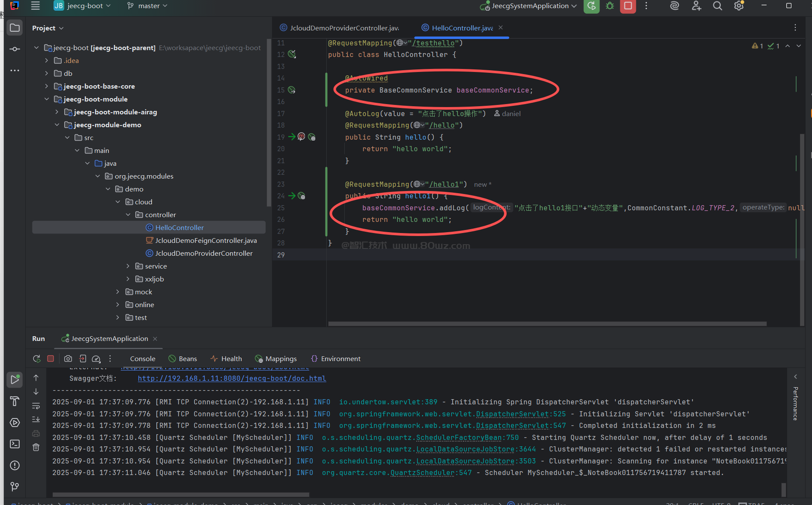The height and width of the screenshot is (505, 812).
Task: Expand the db folder
Action: [x=46, y=73]
